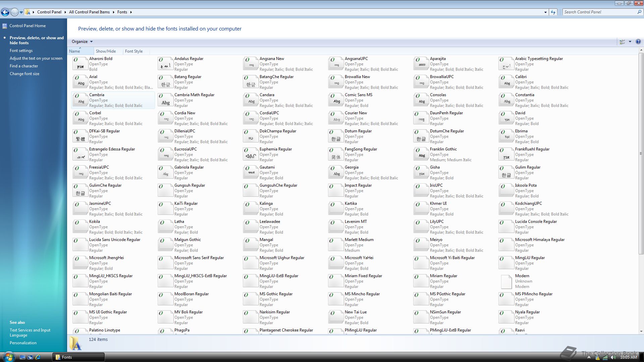Open Adjust the text on your screen

pos(36,58)
